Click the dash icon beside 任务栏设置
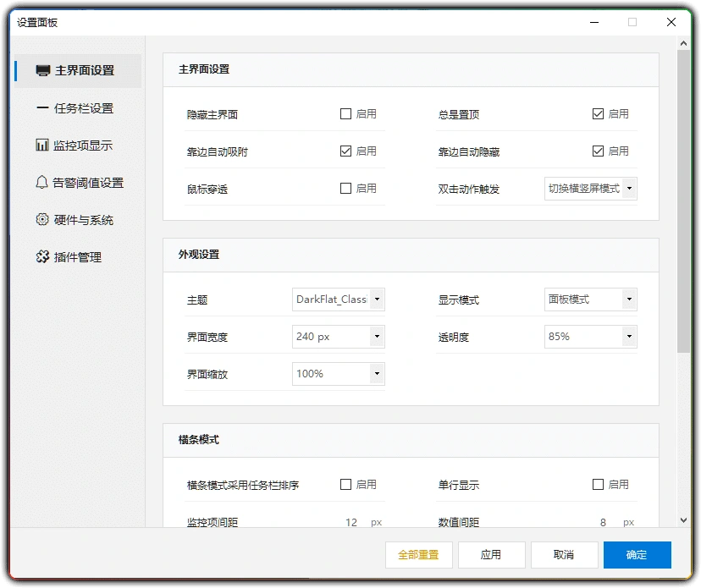 (x=42, y=107)
